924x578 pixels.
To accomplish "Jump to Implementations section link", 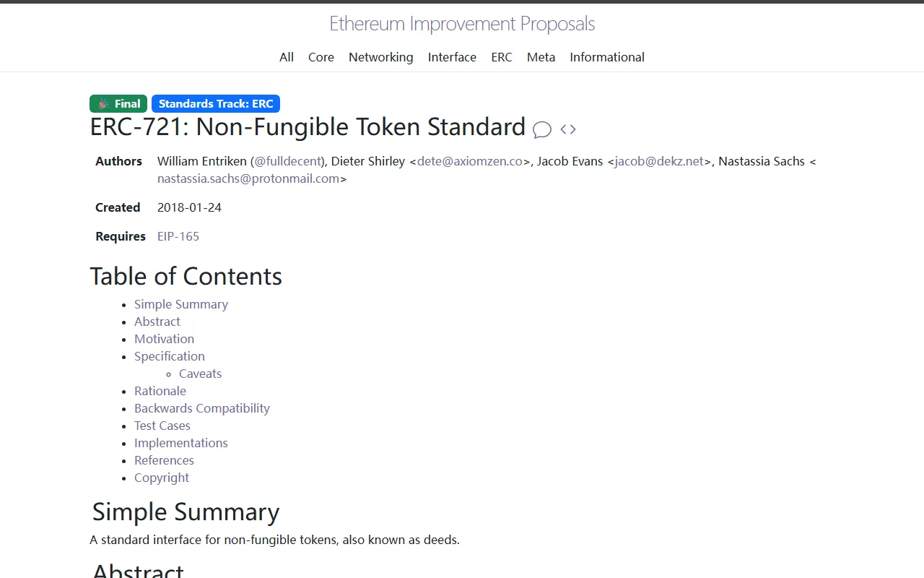I will (x=181, y=443).
